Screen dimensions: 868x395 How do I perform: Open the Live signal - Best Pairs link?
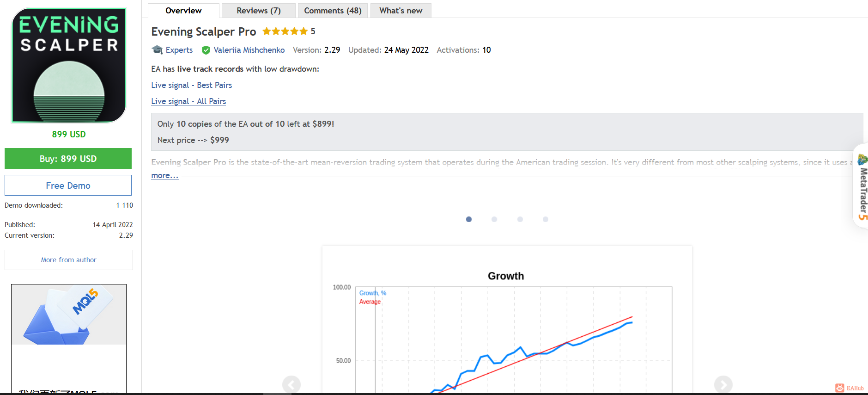[191, 85]
